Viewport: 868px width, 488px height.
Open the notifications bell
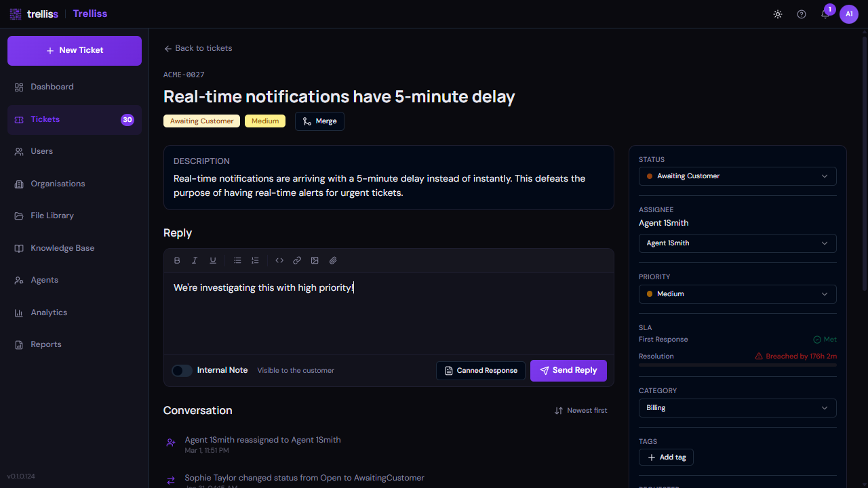825,14
